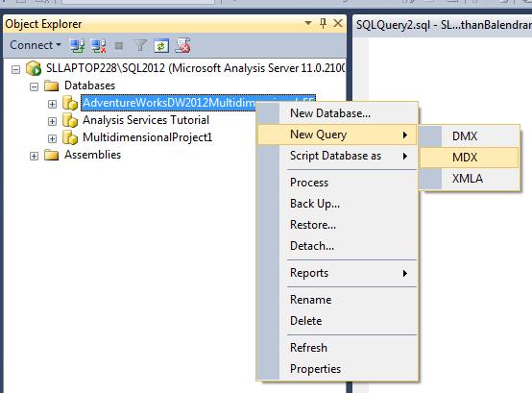The height and width of the screenshot is (393, 532).
Task: Open the Object Explorer window position arrow
Action: click(308, 23)
